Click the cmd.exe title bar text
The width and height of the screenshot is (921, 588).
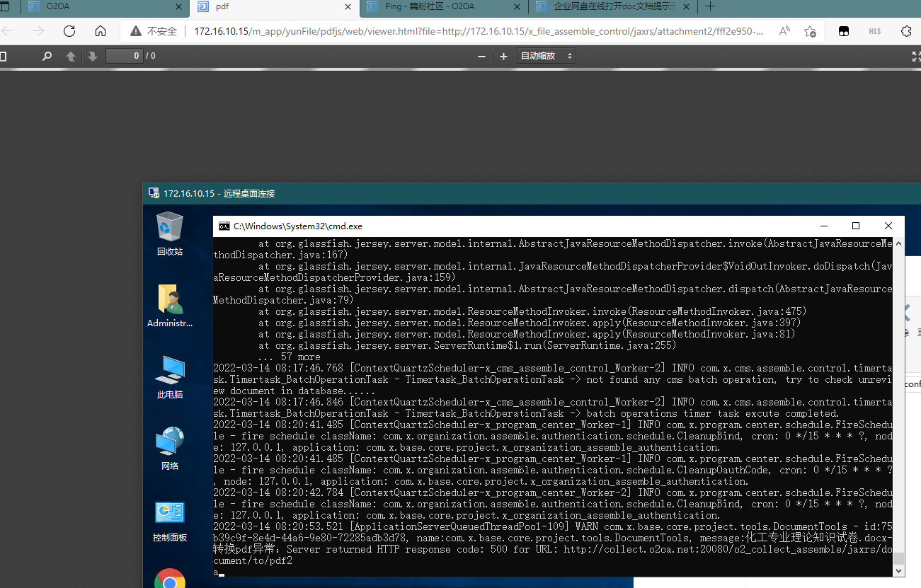point(298,226)
